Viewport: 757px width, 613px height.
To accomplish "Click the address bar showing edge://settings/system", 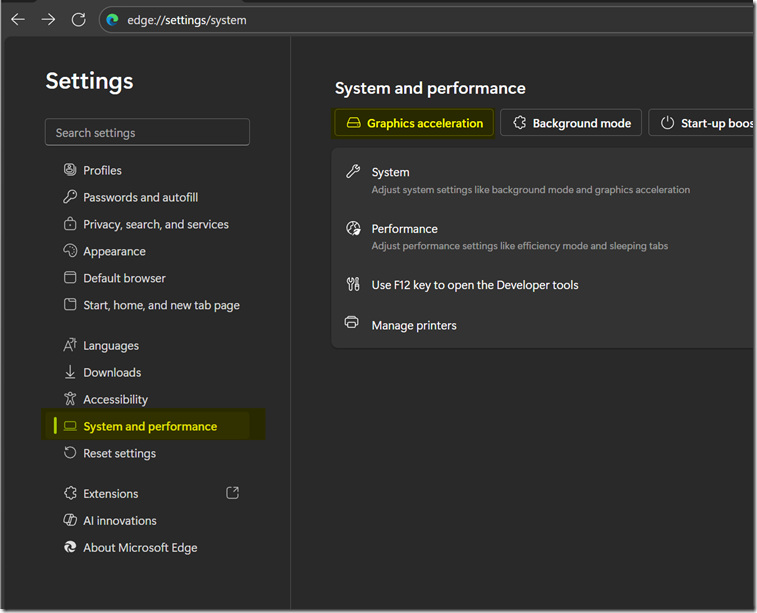I will point(400,20).
